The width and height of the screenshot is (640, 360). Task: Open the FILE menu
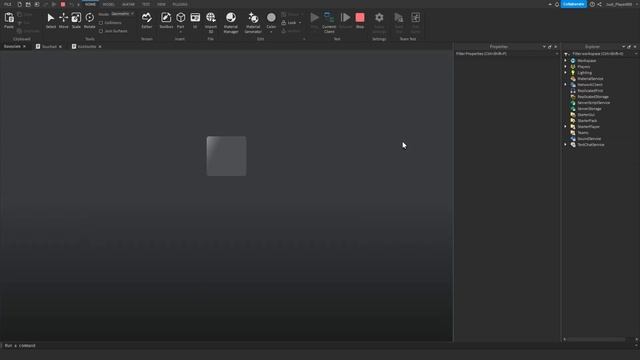[x=8, y=4]
